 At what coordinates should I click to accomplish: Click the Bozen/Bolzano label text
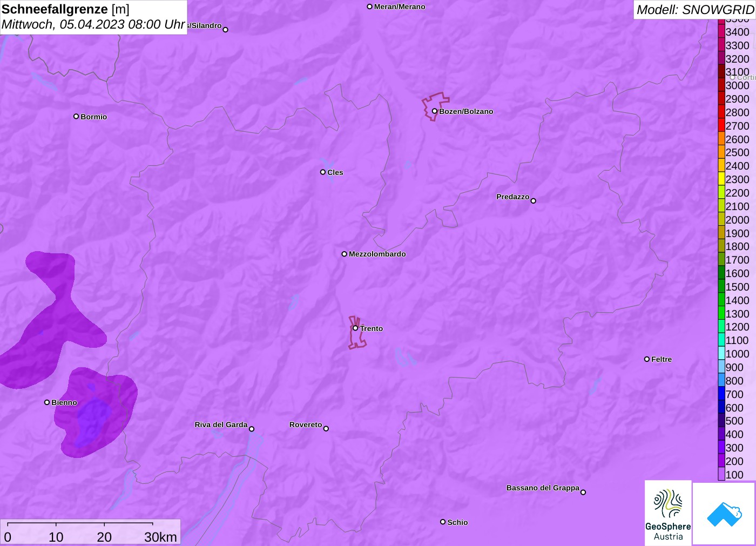pyautogui.click(x=466, y=111)
